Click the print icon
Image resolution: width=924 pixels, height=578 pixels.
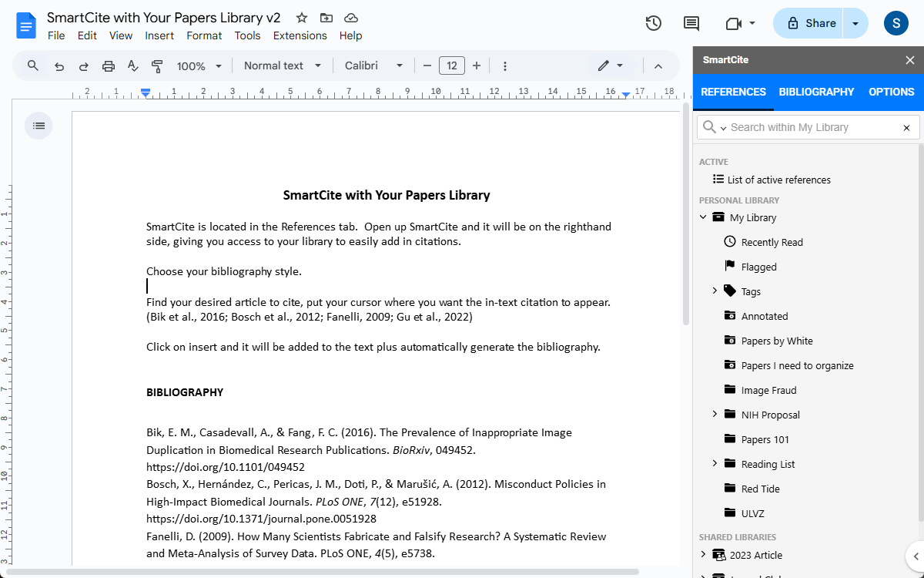109,66
